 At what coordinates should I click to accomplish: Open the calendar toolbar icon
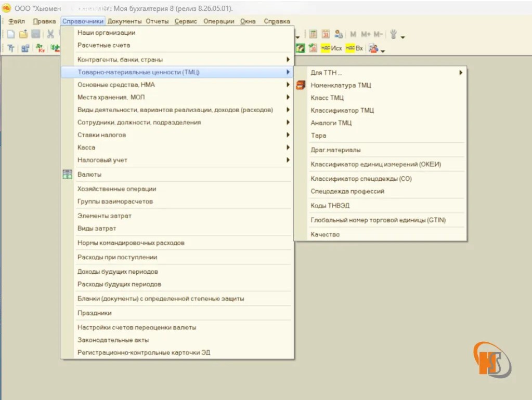point(326,34)
